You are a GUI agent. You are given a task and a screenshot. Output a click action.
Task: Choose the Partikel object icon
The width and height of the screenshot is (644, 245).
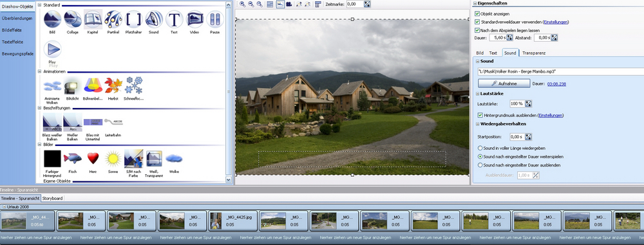(113, 19)
